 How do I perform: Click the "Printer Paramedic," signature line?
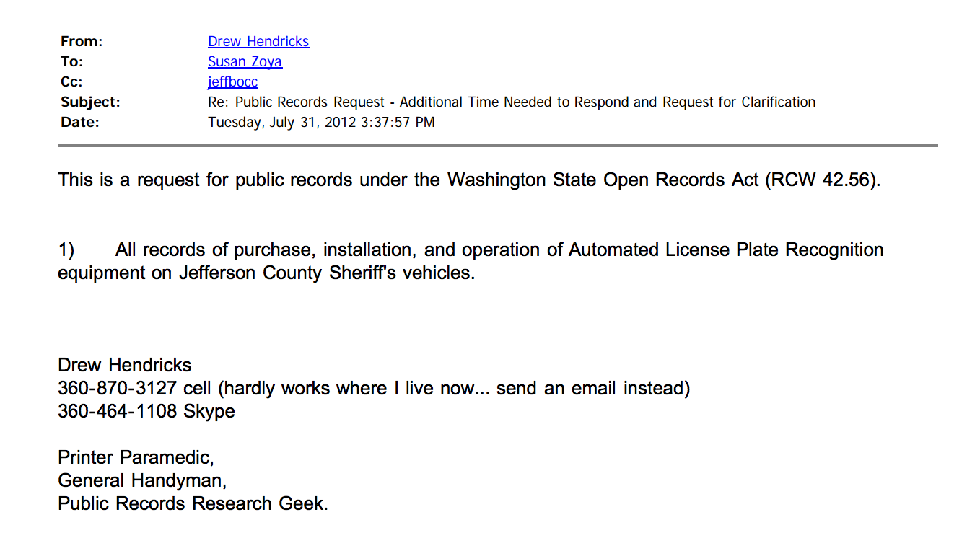coord(136,457)
